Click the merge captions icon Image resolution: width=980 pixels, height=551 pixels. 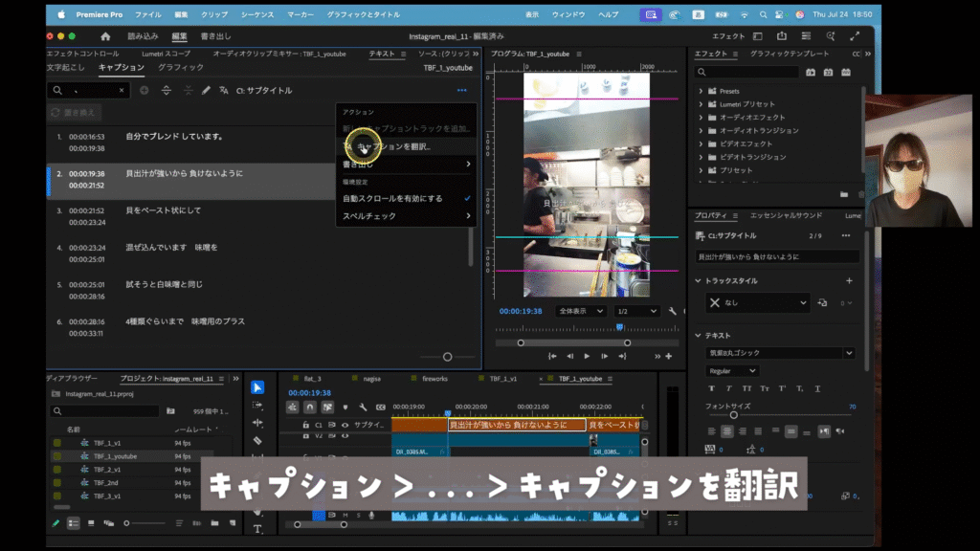[x=189, y=91]
